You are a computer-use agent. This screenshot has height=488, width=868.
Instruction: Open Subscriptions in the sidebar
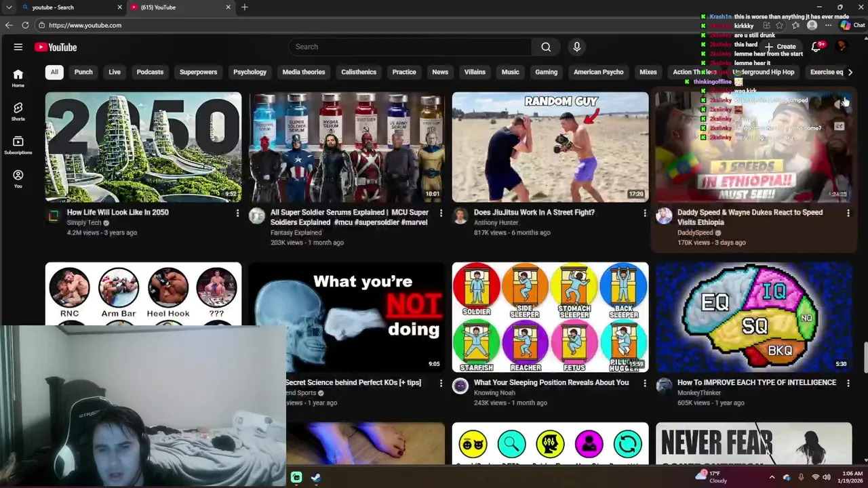[x=18, y=145]
